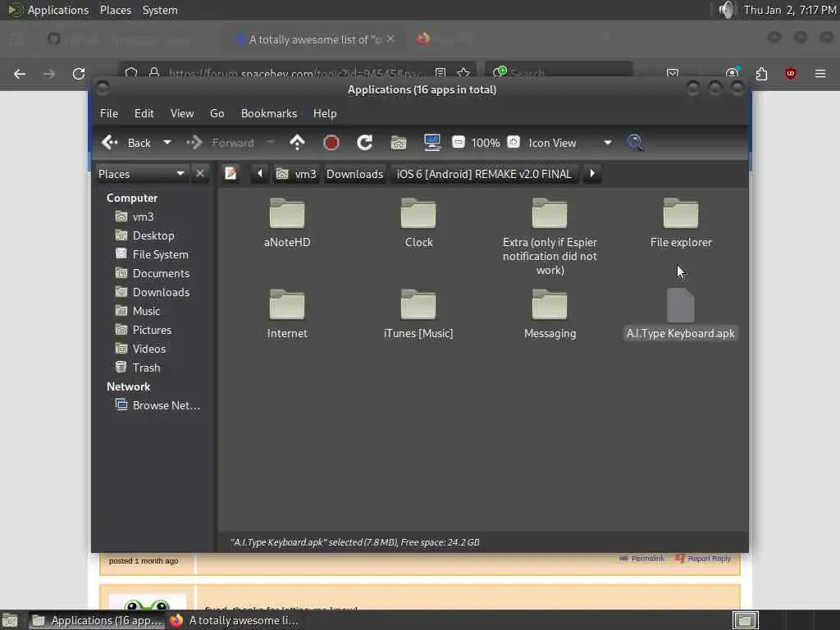Click the 100% zoom level label

click(x=486, y=143)
